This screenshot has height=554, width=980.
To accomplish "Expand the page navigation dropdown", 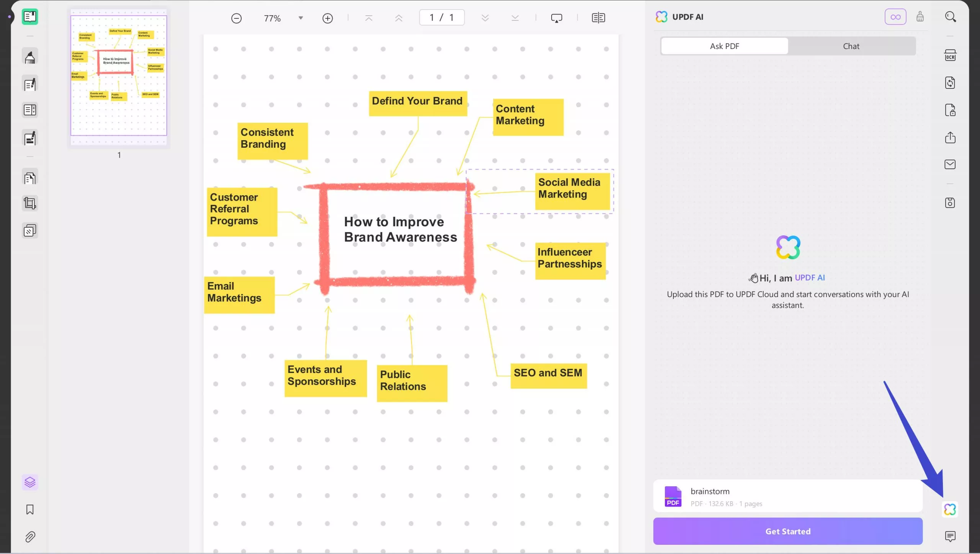I will click(300, 18).
